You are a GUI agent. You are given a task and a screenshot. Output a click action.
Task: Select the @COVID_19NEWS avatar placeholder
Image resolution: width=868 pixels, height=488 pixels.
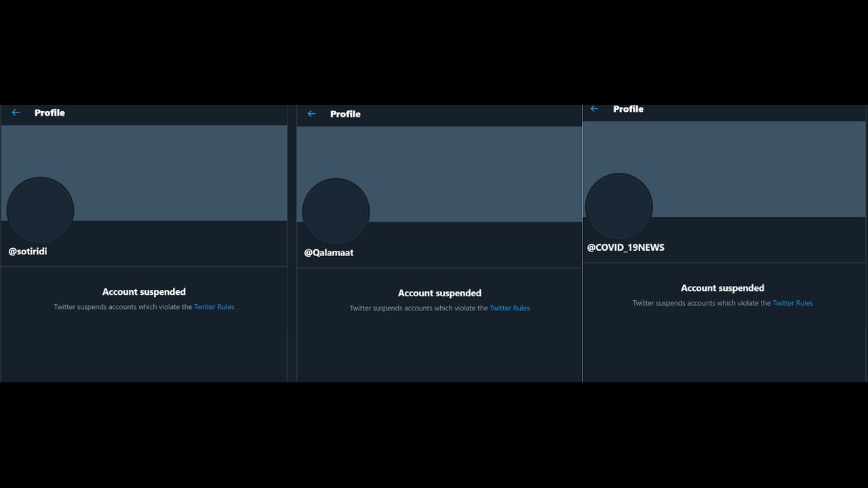click(618, 206)
